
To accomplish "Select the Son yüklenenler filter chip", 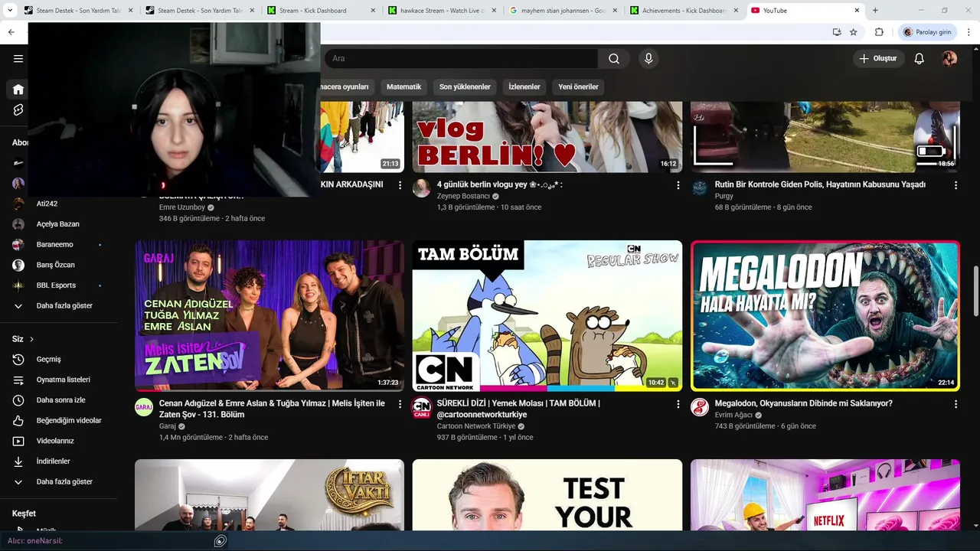I will (x=465, y=86).
